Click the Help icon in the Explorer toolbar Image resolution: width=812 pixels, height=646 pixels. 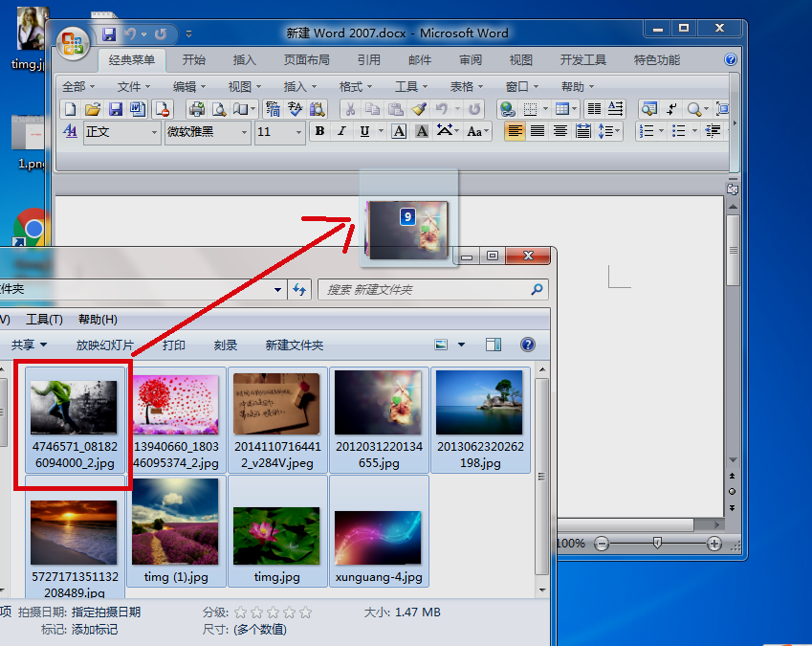coord(528,345)
